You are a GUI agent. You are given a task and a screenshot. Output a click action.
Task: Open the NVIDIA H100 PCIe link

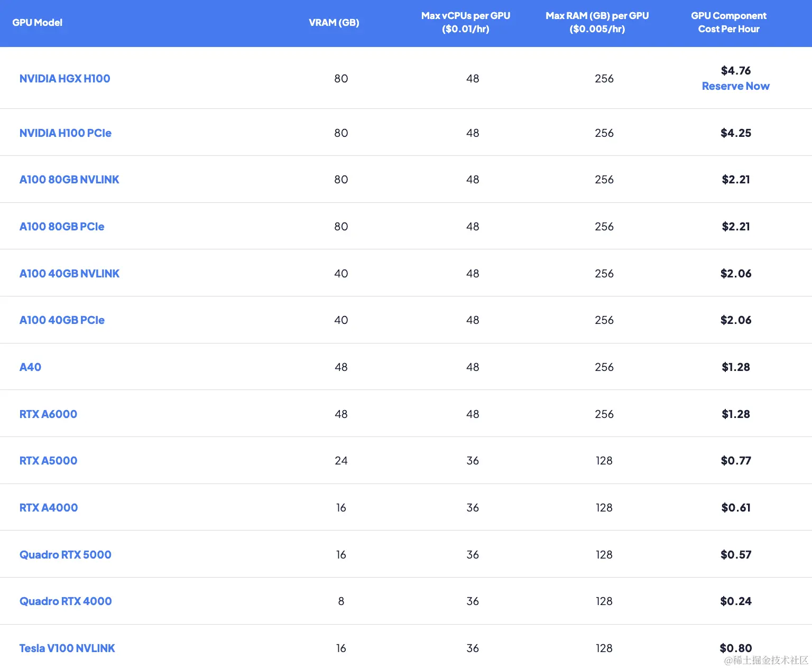click(65, 133)
